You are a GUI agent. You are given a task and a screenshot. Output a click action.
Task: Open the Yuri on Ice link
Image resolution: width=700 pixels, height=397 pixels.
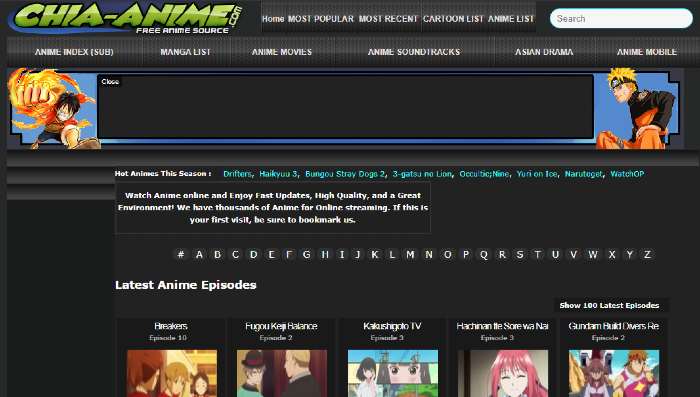coord(537,174)
